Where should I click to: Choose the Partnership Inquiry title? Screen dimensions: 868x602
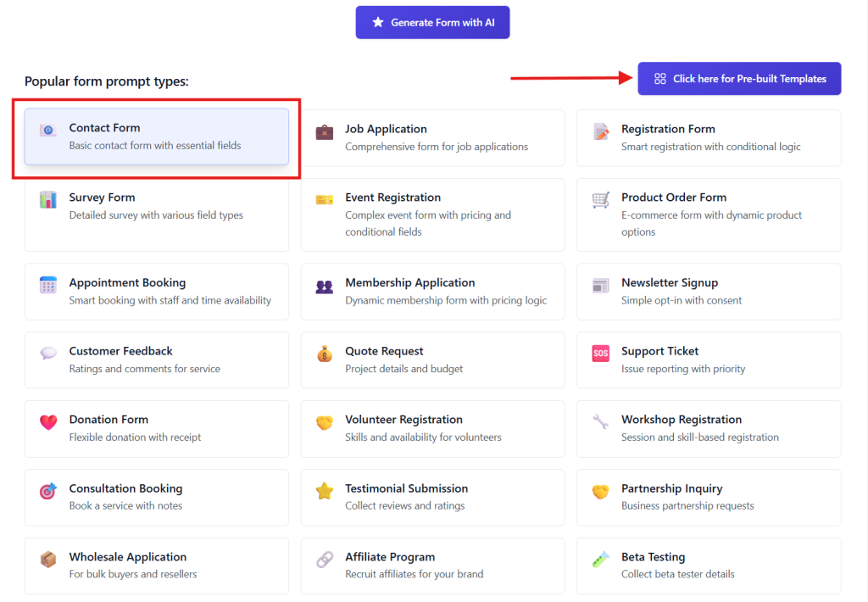coord(671,488)
